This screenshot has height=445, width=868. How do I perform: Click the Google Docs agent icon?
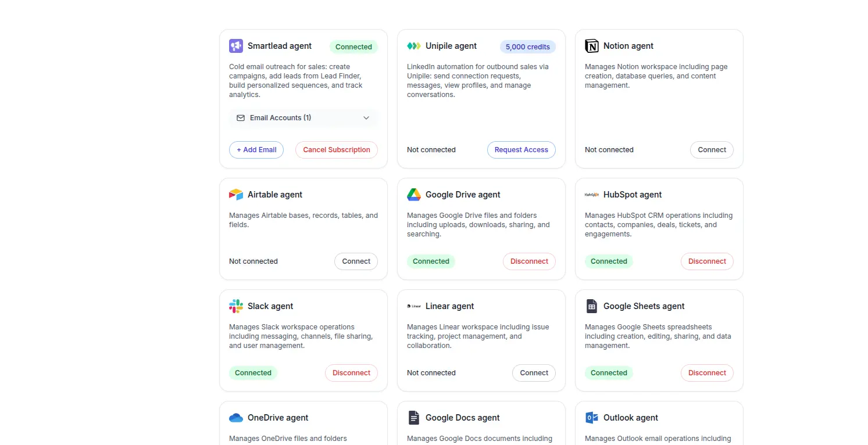tap(413, 418)
